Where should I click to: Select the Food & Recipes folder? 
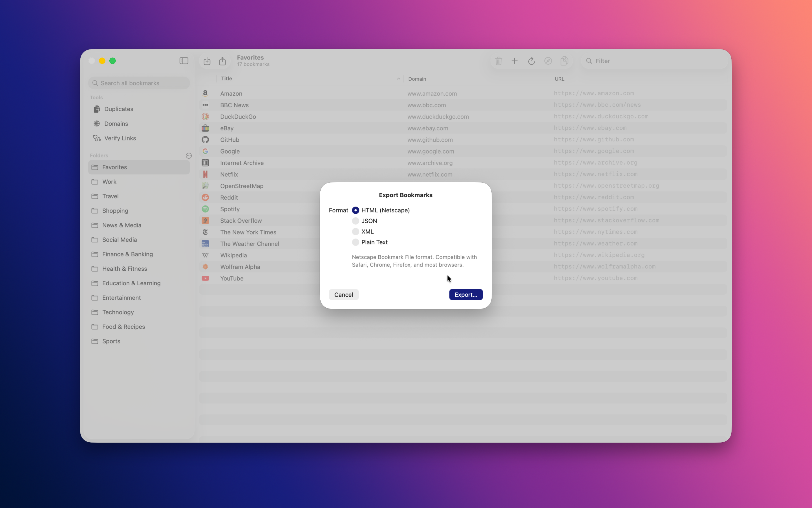click(139, 327)
